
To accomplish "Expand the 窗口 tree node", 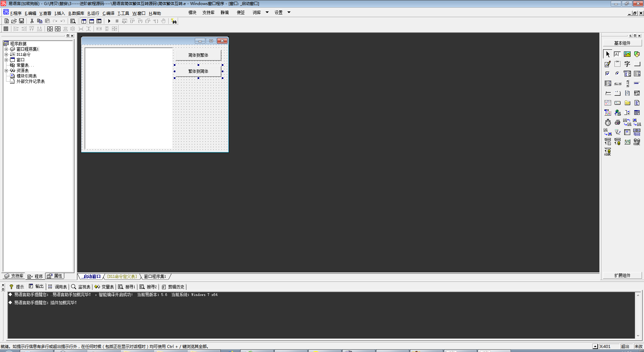I will click(6, 60).
